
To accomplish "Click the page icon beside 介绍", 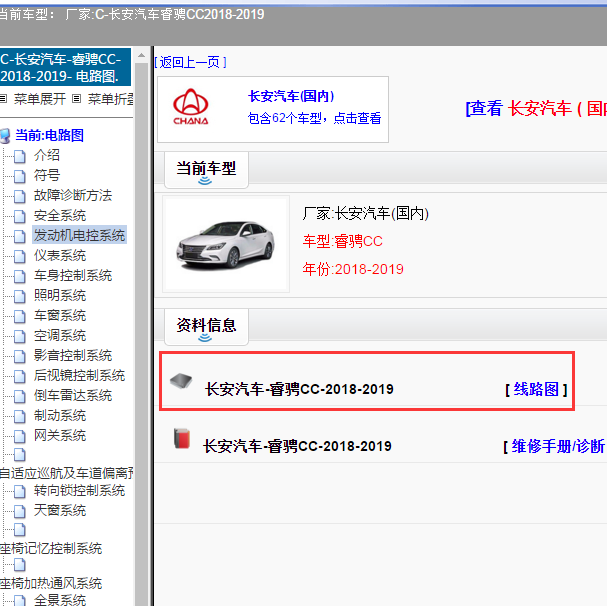I will pyautogui.click(x=19, y=156).
